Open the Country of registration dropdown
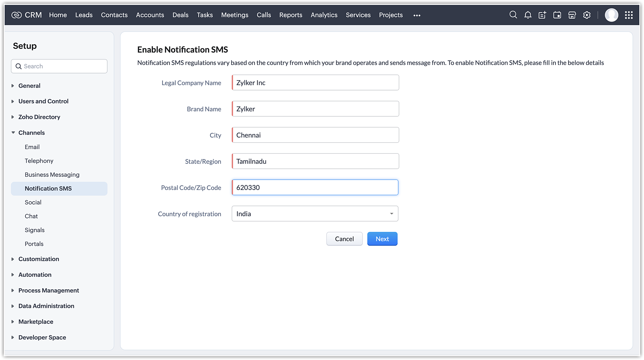Image resolution: width=644 pixels, height=360 pixels. coord(315,213)
